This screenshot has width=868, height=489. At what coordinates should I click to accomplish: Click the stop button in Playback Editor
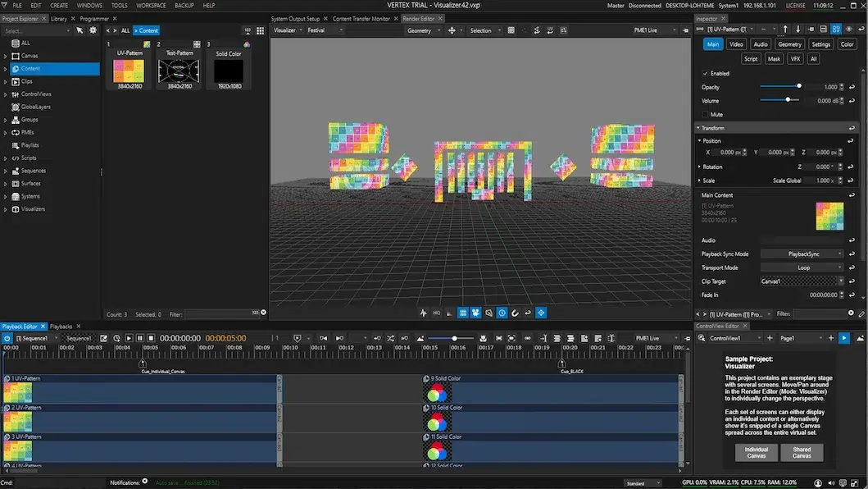point(151,338)
